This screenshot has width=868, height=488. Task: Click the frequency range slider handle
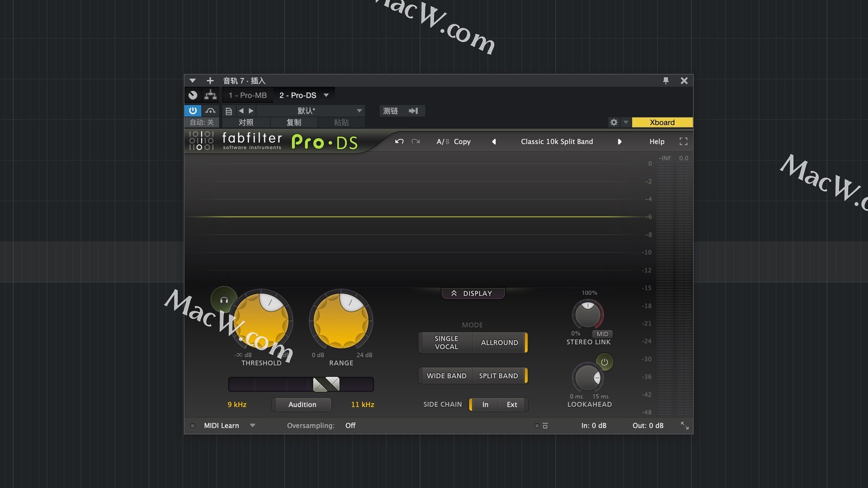(326, 384)
